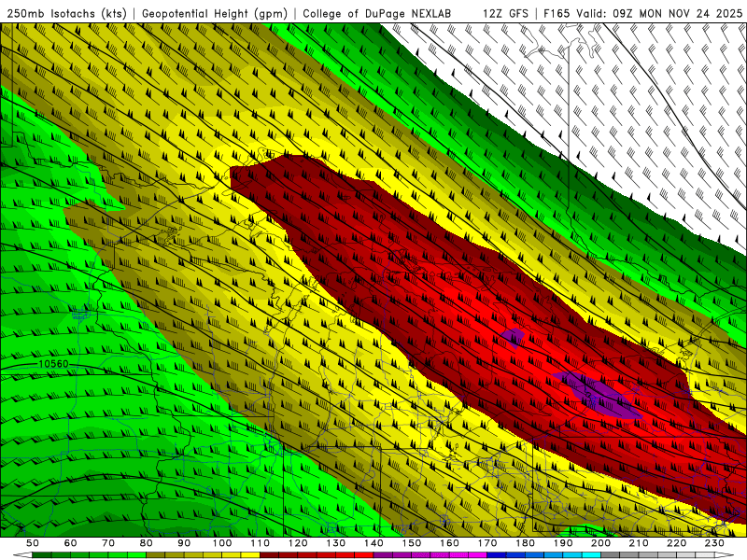This screenshot has width=747, height=560.
Task: Click the '50' value on the color scale
Action: pos(33,543)
